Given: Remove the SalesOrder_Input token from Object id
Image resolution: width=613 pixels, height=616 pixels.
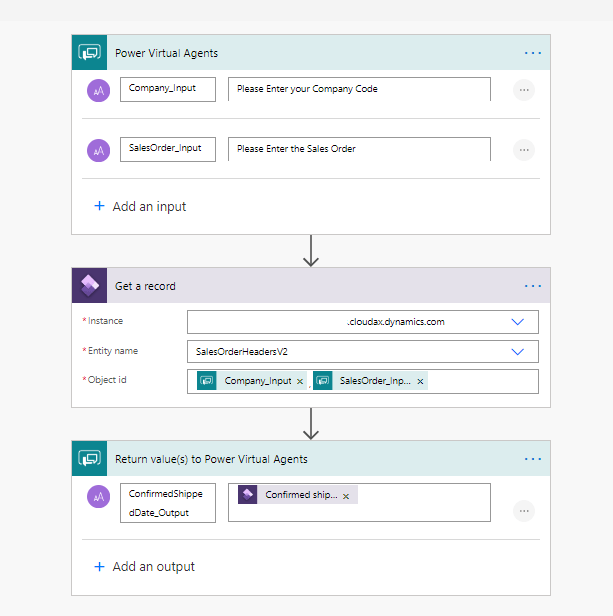Looking at the screenshot, I should 421,381.
